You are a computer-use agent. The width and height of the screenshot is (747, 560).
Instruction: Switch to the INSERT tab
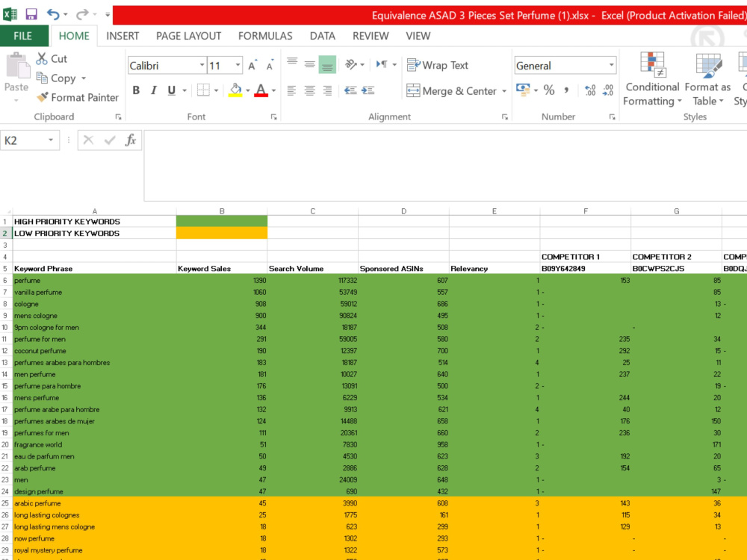point(123,36)
